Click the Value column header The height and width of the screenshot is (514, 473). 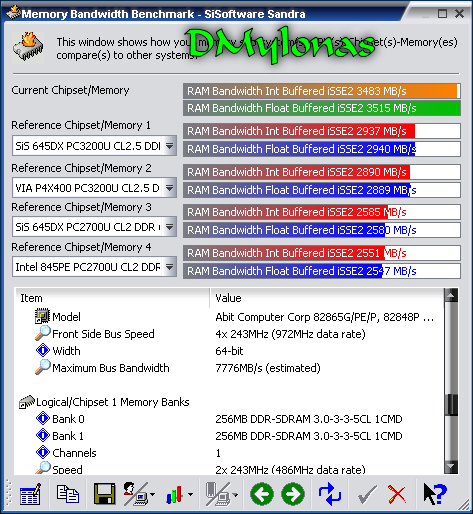327,298
